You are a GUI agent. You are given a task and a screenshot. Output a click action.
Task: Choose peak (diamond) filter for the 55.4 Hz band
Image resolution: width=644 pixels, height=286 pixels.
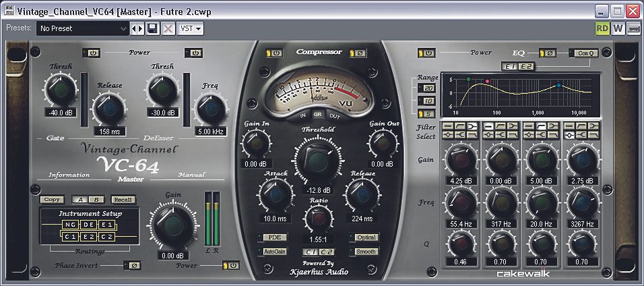tap(448, 135)
